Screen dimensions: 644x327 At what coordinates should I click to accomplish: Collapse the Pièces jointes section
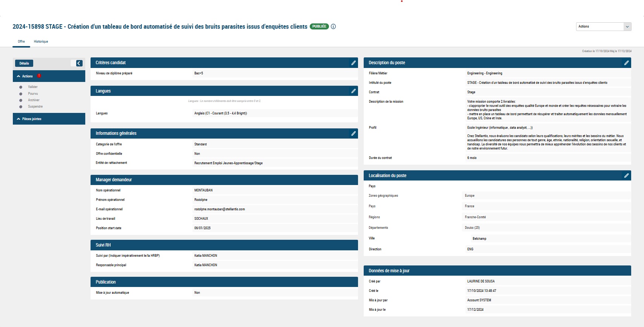18,119
